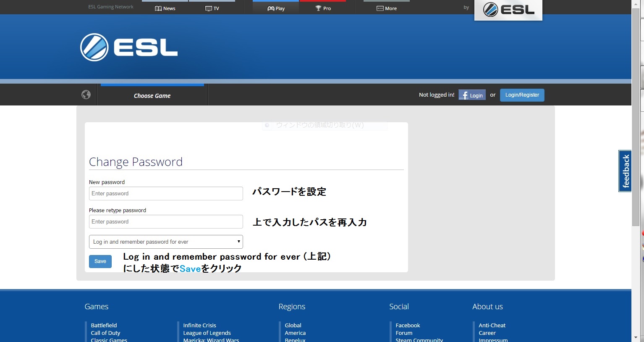This screenshot has height=342, width=644.
Task: Log in with the Facebook Login button
Action: (x=472, y=95)
